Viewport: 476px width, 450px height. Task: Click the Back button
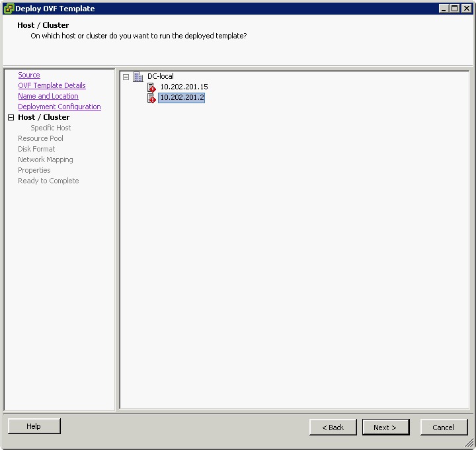click(333, 427)
